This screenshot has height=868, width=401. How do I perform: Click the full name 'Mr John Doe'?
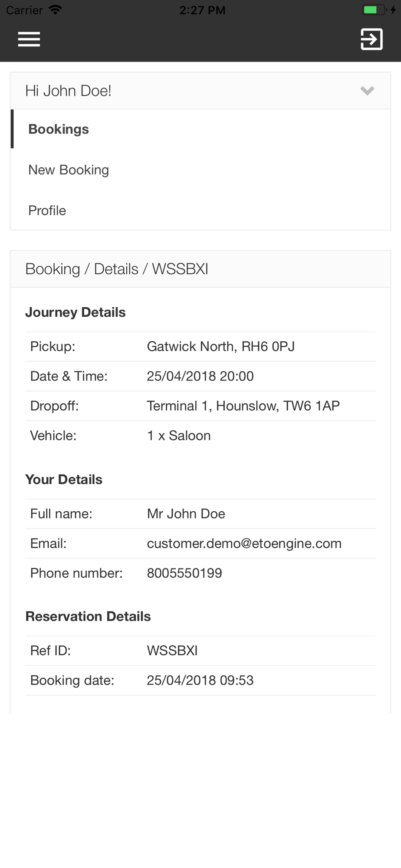(186, 514)
